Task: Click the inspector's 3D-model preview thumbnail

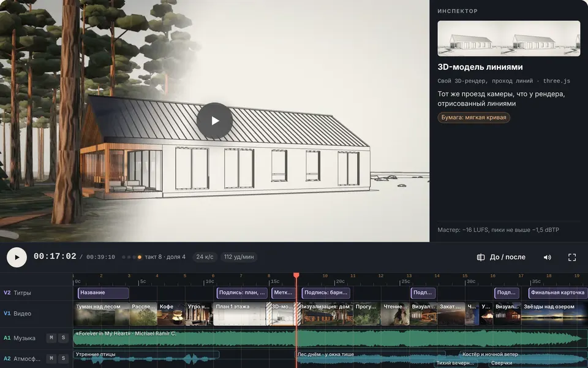Action: (508, 39)
